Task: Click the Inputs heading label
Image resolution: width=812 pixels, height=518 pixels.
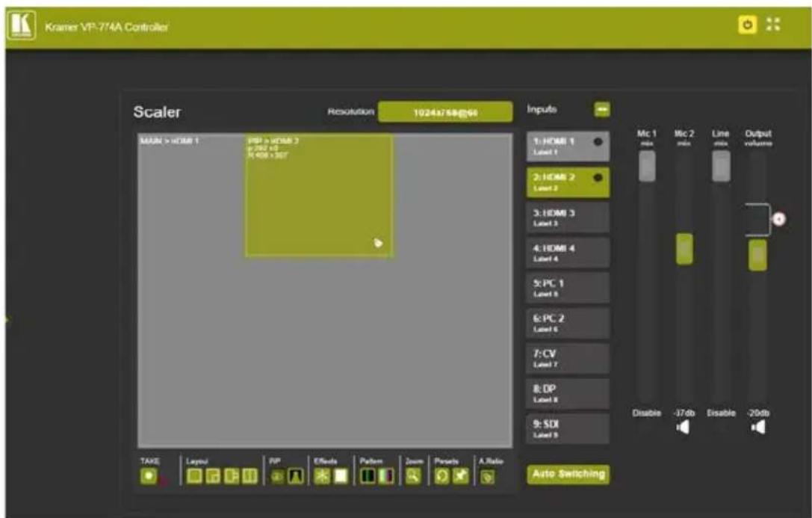Action: tap(542, 109)
